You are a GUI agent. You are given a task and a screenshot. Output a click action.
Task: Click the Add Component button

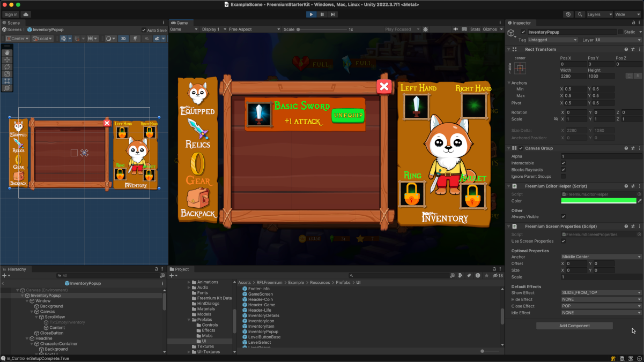[x=574, y=326]
